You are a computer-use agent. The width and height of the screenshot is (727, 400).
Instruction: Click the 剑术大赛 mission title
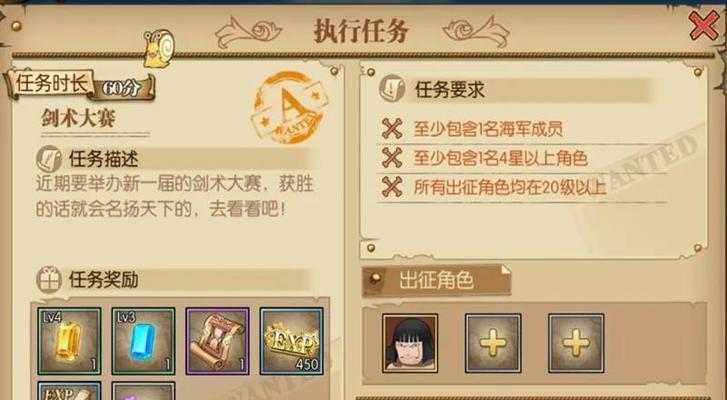coord(78,118)
